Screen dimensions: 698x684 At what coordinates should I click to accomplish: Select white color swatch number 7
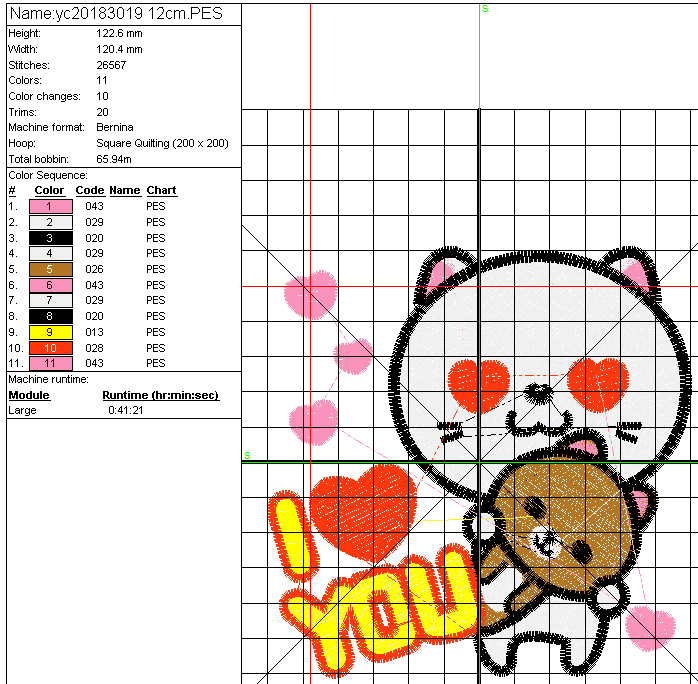pos(51,300)
